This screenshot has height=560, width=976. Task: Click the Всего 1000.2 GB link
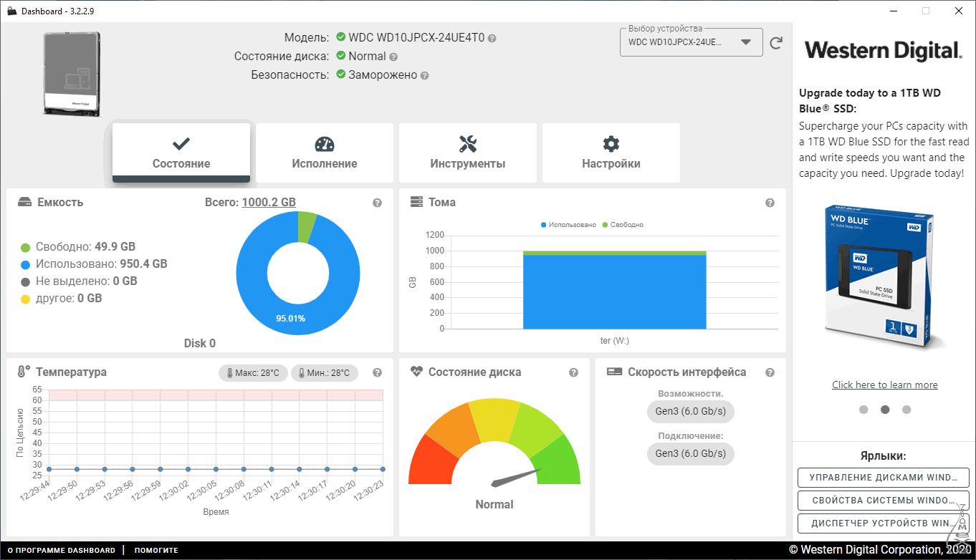click(x=269, y=203)
